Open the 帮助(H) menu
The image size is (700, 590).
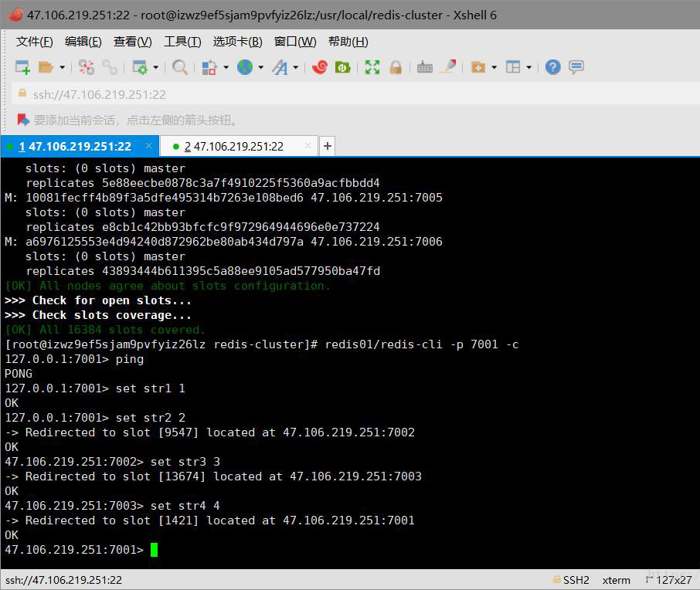tap(348, 42)
